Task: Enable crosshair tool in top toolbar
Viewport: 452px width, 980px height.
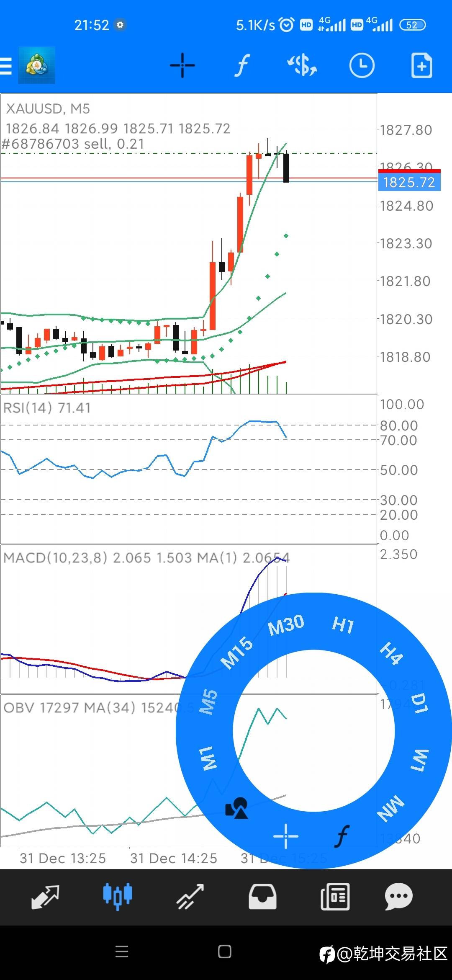Action: (182, 65)
